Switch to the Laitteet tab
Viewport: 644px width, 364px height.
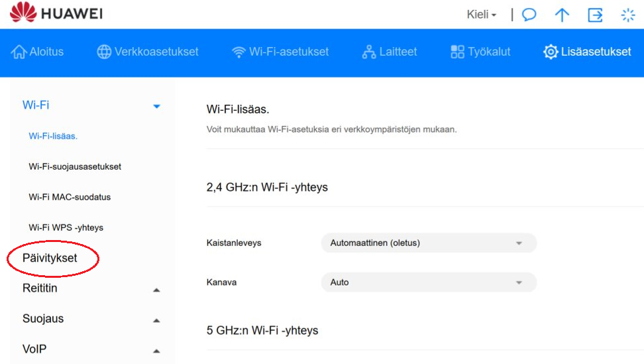click(390, 52)
